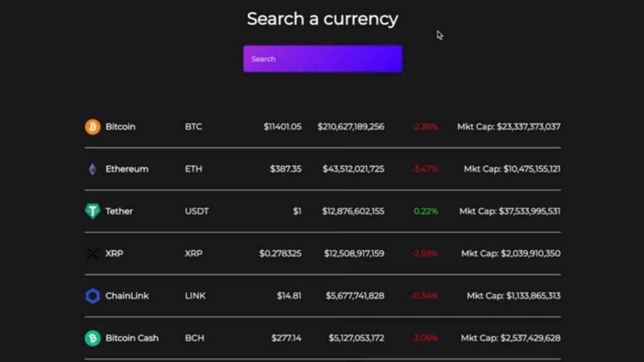Click Tether's green 0.22% change

point(426,211)
